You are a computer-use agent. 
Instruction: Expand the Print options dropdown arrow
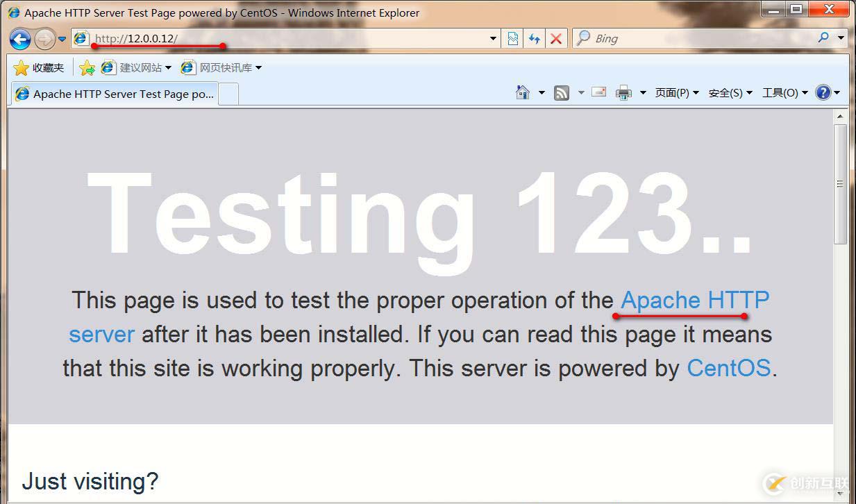click(643, 93)
